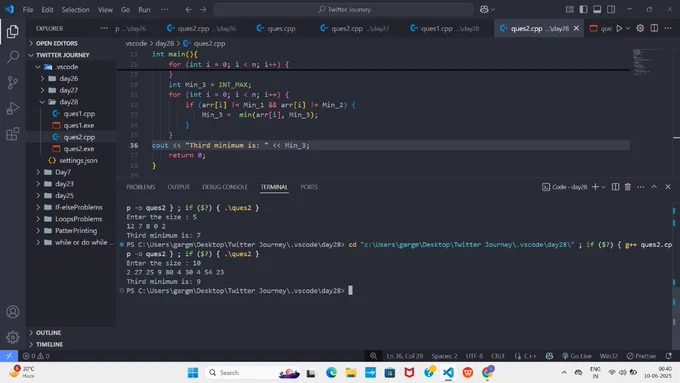
Task: Toggle Primary Side Bar visibility
Action: pyautogui.click(x=583, y=9)
